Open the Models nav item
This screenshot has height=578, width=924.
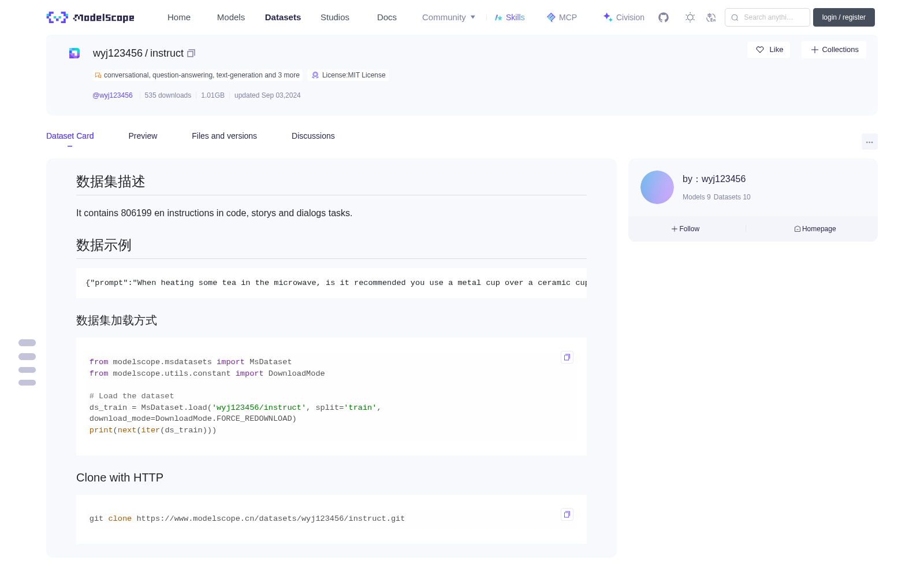point(231,17)
